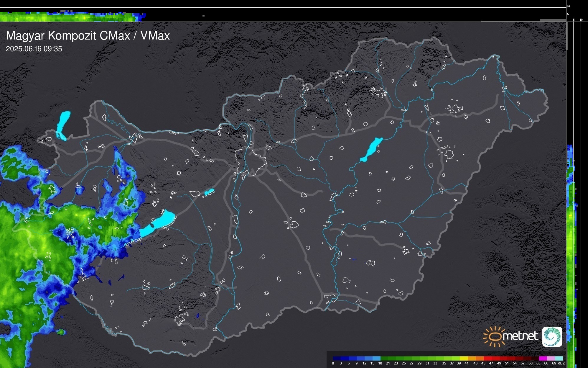The image size is (588, 368).
Task: Click the Magyar Kompozit CMax / VMax title
Action: tap(88, 36)
